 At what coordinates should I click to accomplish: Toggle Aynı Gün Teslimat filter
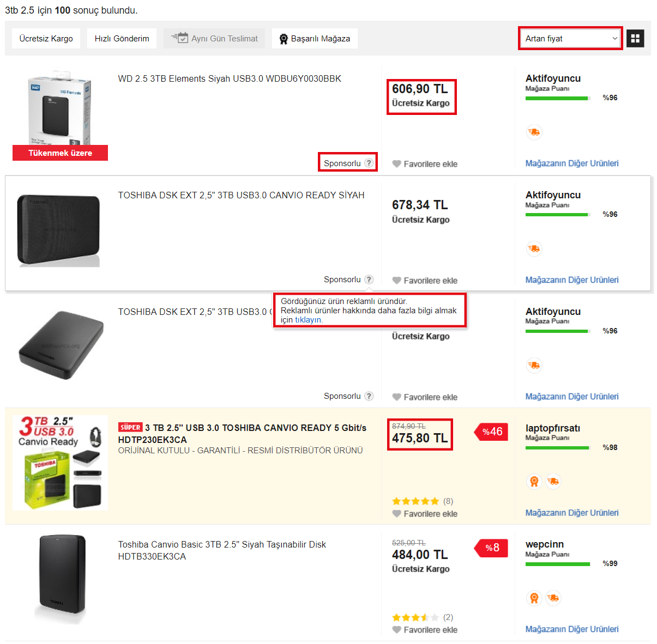[x=214, y=39]
